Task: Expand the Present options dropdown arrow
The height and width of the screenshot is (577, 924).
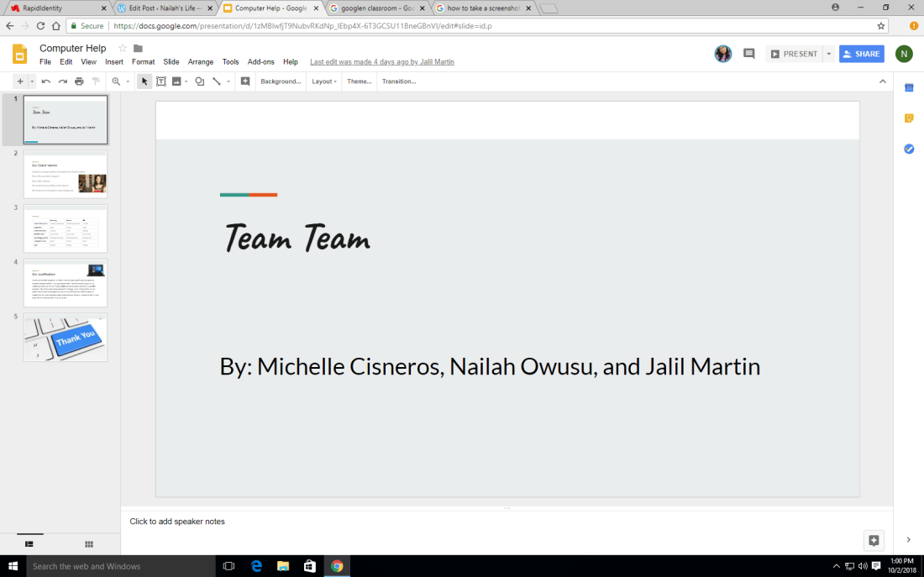Action: click(828, 54)
